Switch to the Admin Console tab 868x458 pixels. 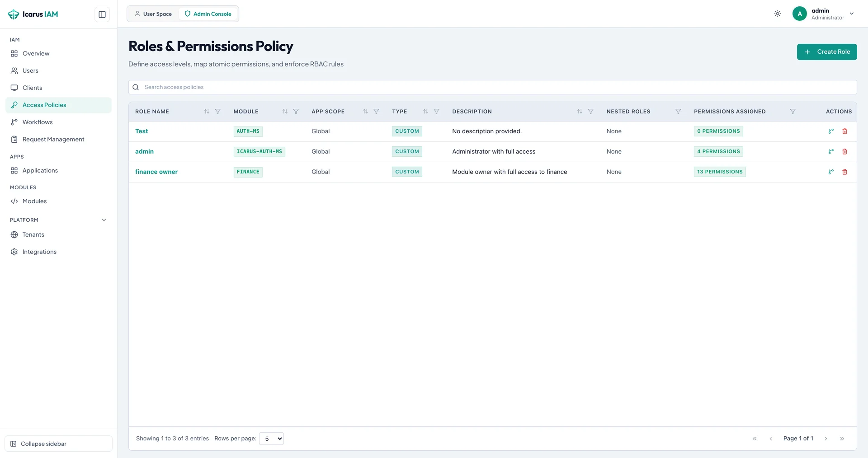click(x=208, y=14)
